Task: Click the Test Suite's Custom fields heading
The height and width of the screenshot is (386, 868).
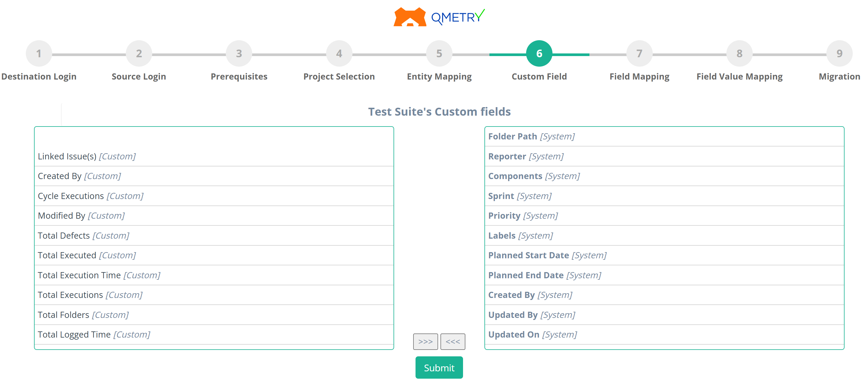Action: coord(439,112)
